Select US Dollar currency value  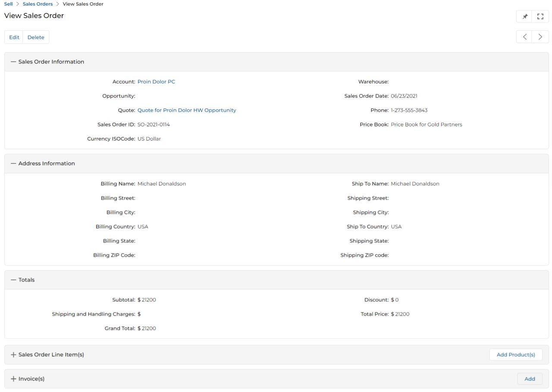[x=149, y=138]
